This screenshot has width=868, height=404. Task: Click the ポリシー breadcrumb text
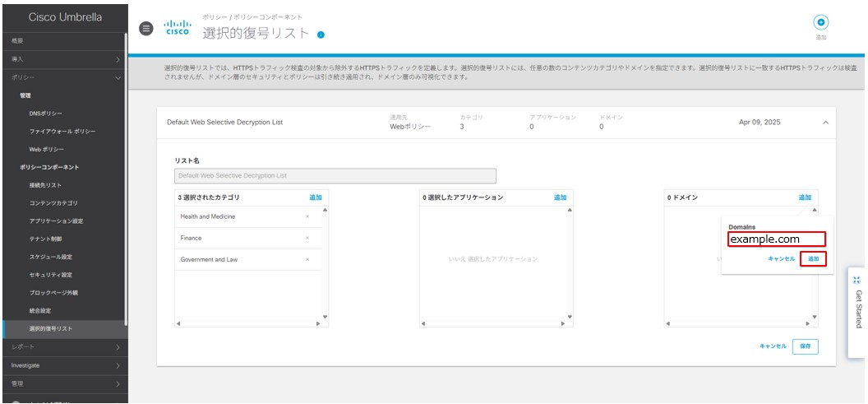[x=214, y=18]
